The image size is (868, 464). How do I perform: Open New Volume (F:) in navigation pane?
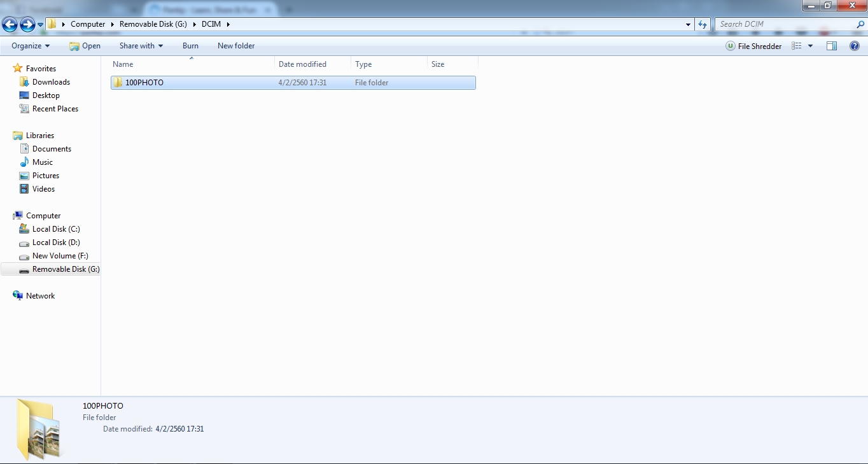pyautogui.click(x=60, y=256)
